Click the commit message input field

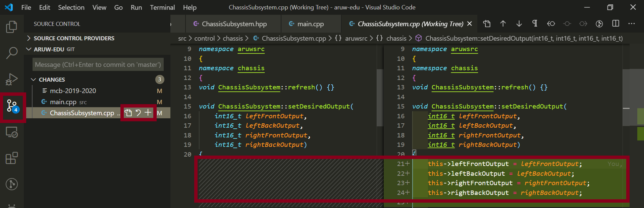pos(98,65)
